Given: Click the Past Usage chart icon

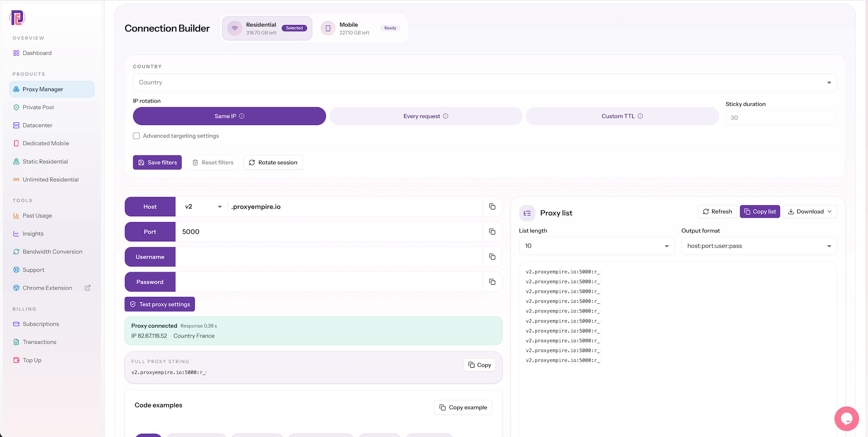Looking at the screenshot, I should (16, 216).
